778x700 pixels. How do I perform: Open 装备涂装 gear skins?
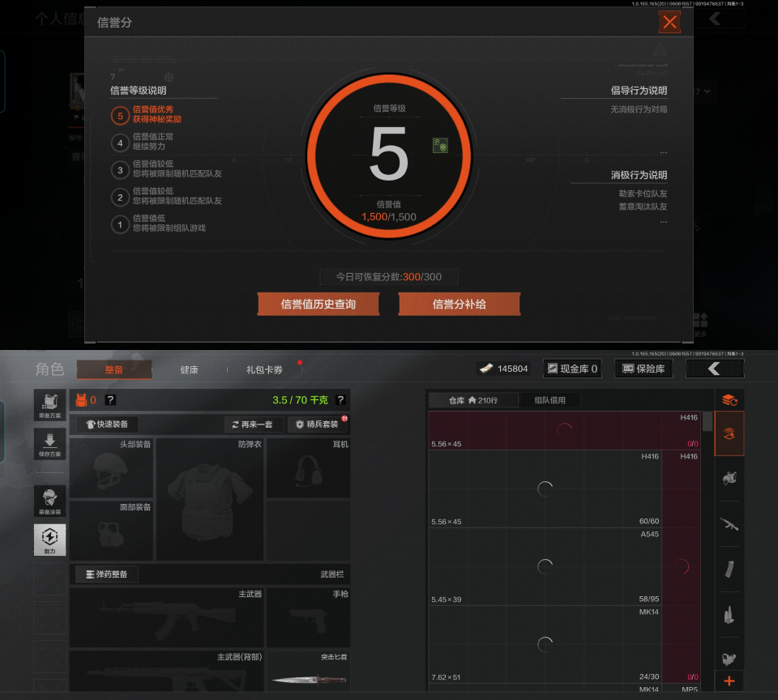[x=49, y=501]
